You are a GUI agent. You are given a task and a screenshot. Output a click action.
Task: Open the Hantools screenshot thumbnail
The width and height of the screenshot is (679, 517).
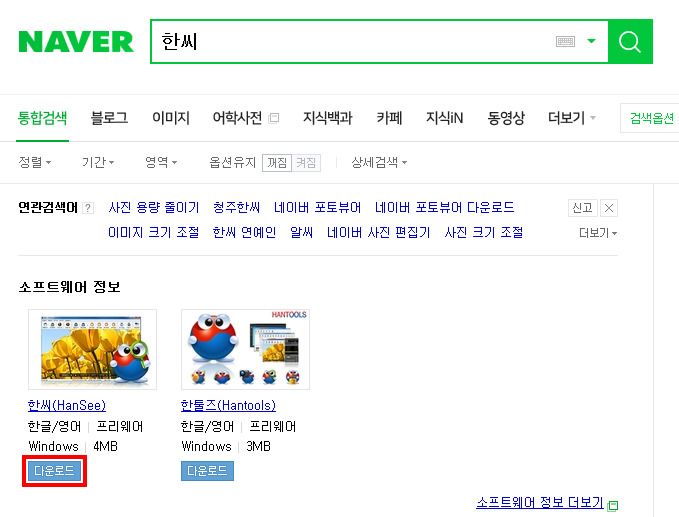pos(246,349)
